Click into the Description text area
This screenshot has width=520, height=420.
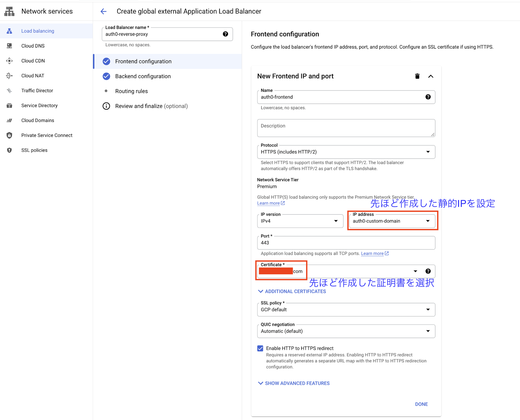(346, 128)
